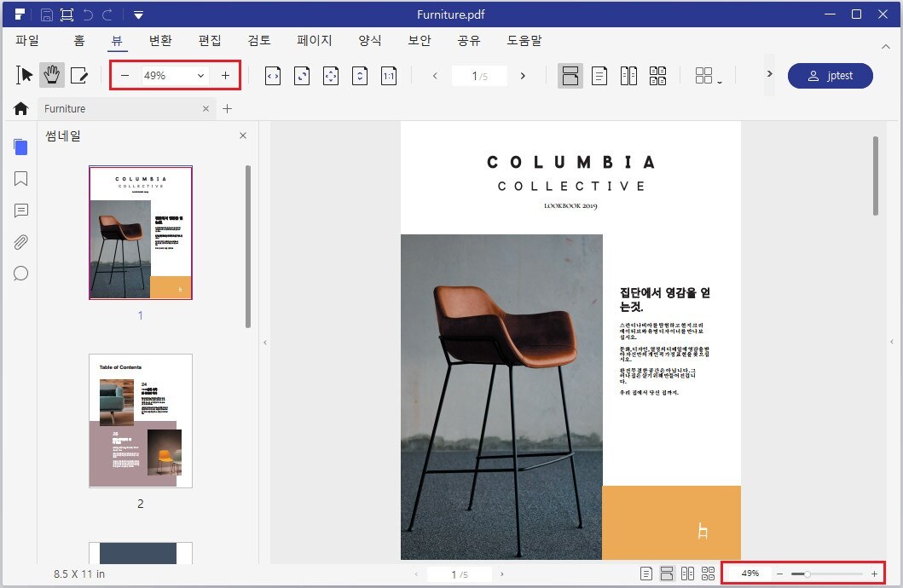This screenshot has width=903, height=588.
Task: Click the save icon in the title bar
Action: (x=47, y=14)
